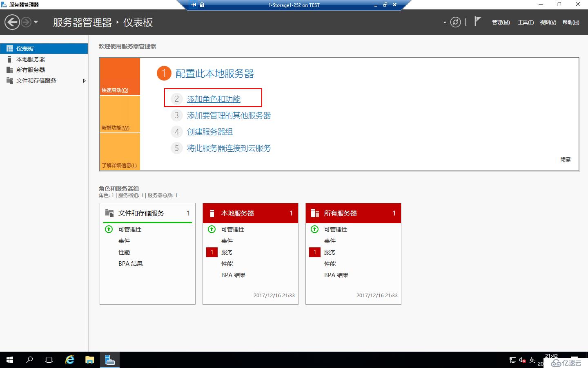Click 性能 in the 所有服务器 tile

(x=330, y=264)
